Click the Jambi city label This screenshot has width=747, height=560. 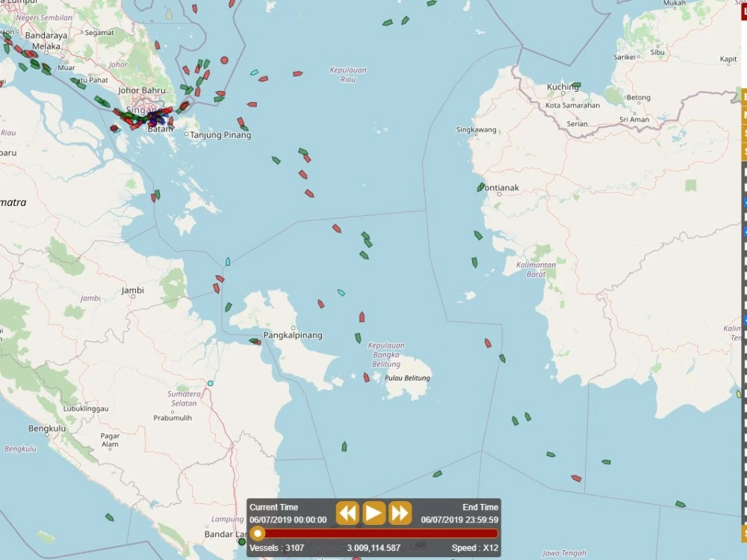[132, 290]
